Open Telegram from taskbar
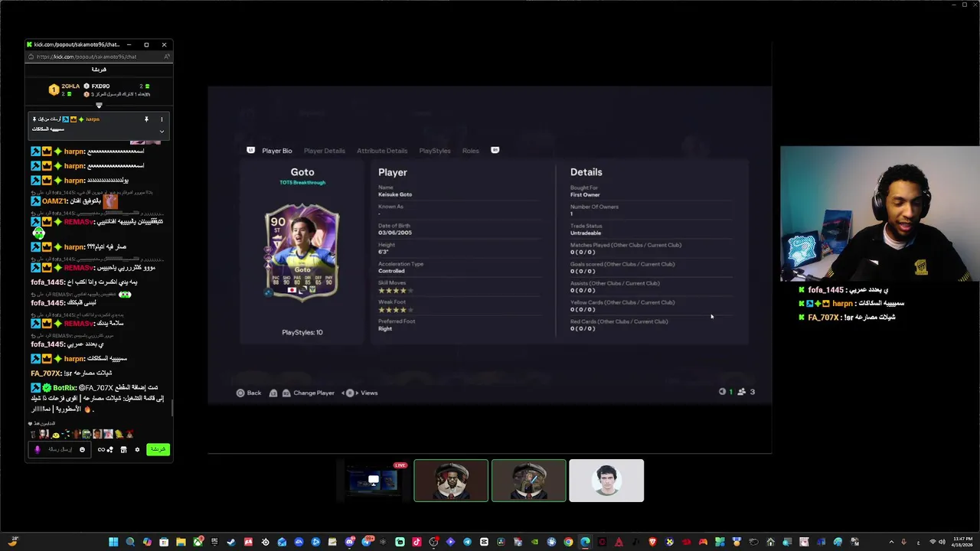Image resolution: width=980 pixels, height=551 pixels. pos(467,542)
